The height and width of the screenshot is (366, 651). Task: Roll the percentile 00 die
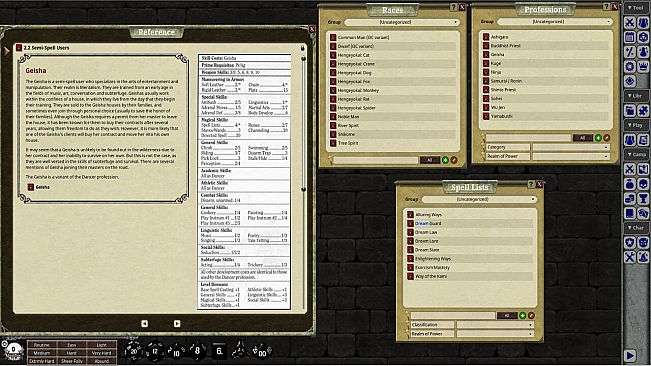coord(262,351)
